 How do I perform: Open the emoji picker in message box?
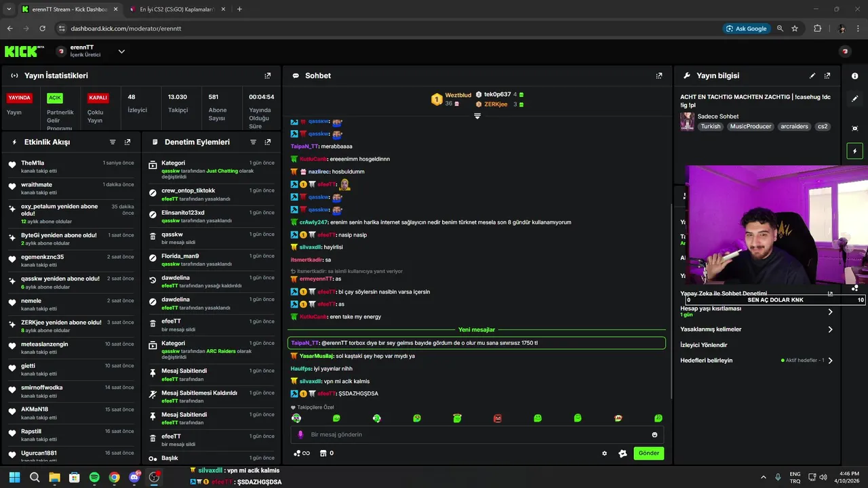pyautogui.click(x=654, y=434)
